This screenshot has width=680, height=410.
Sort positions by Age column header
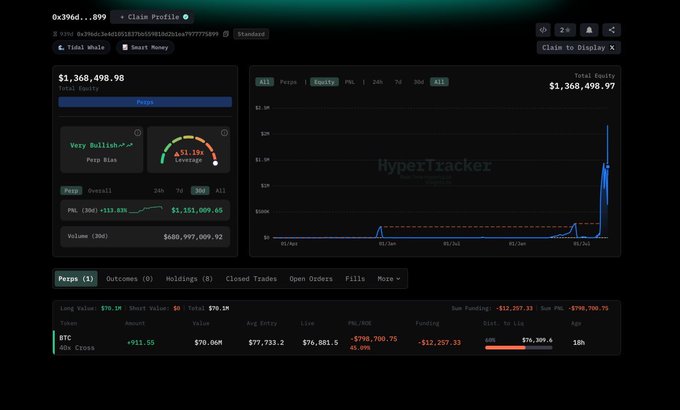[576, 323]
